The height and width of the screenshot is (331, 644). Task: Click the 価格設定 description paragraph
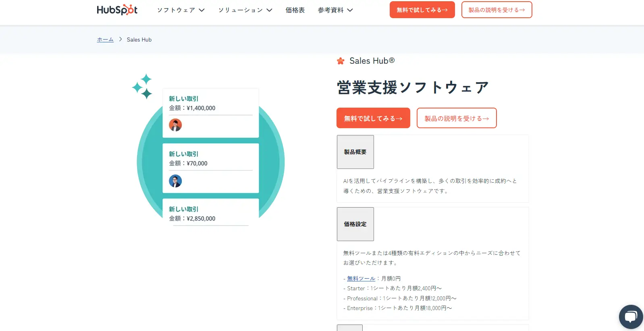[432, 258]
